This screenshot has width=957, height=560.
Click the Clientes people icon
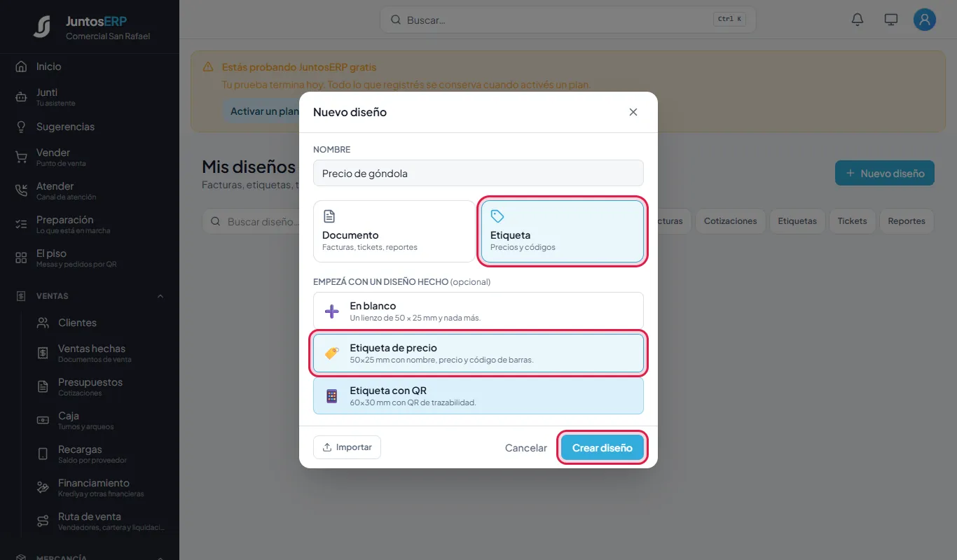coord(43,323)
